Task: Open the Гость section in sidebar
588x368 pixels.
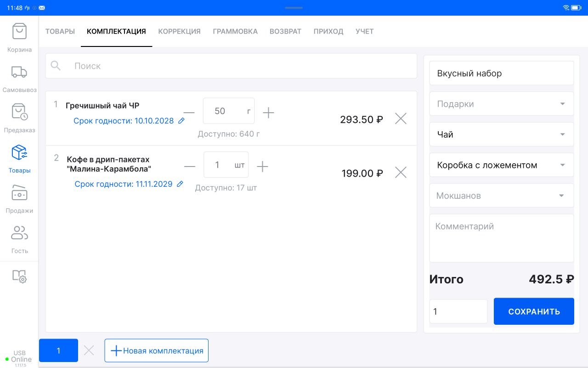Action: (19, 238)
